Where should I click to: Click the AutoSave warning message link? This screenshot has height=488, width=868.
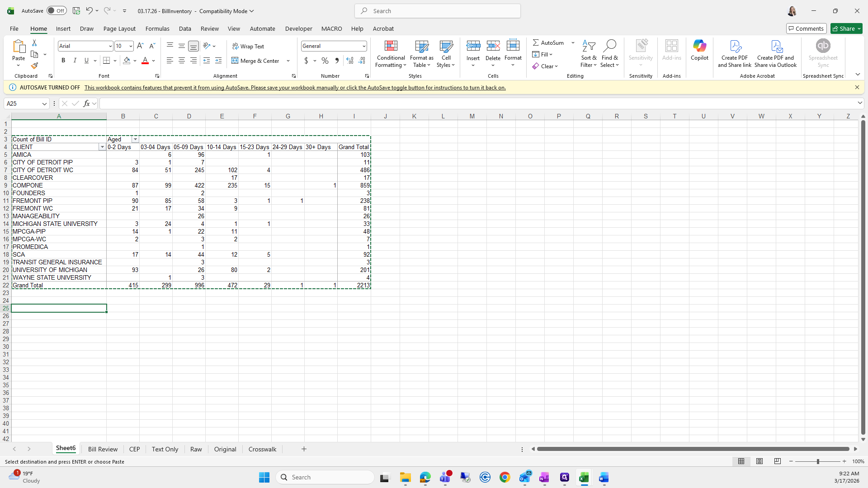(295, 88)
